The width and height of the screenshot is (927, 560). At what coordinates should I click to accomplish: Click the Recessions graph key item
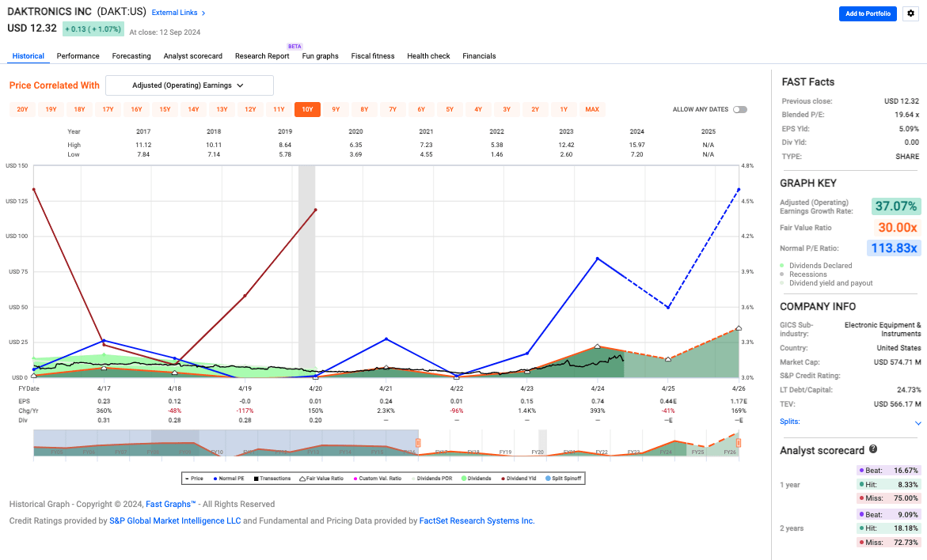pyautogui.click(x=804, y=274)
